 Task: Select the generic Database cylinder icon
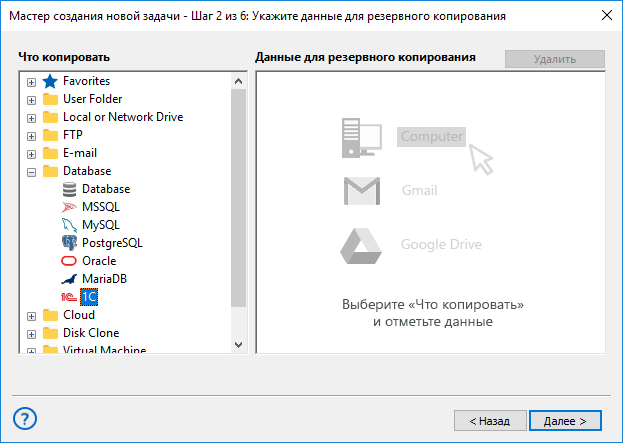[x=69, y=189]
